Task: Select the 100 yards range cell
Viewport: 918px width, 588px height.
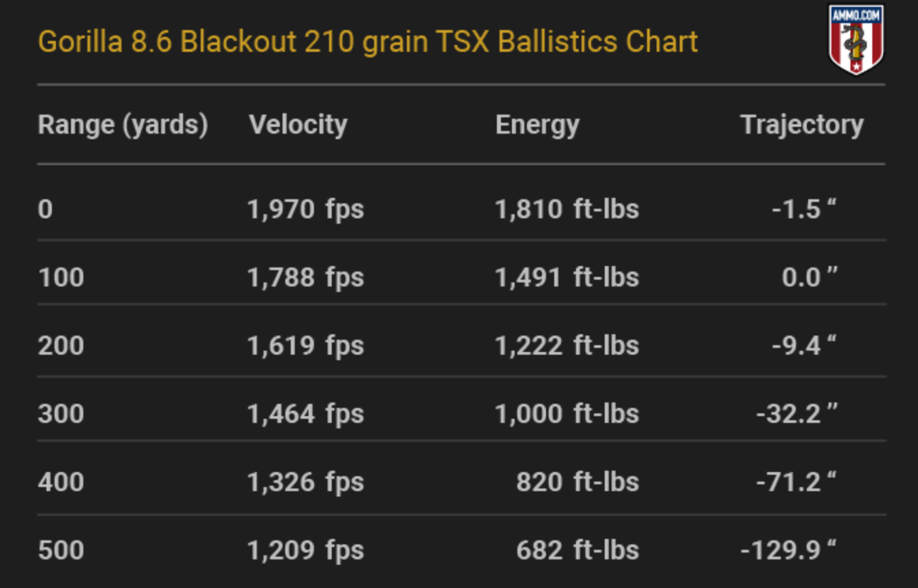Action: pos(61,278)
